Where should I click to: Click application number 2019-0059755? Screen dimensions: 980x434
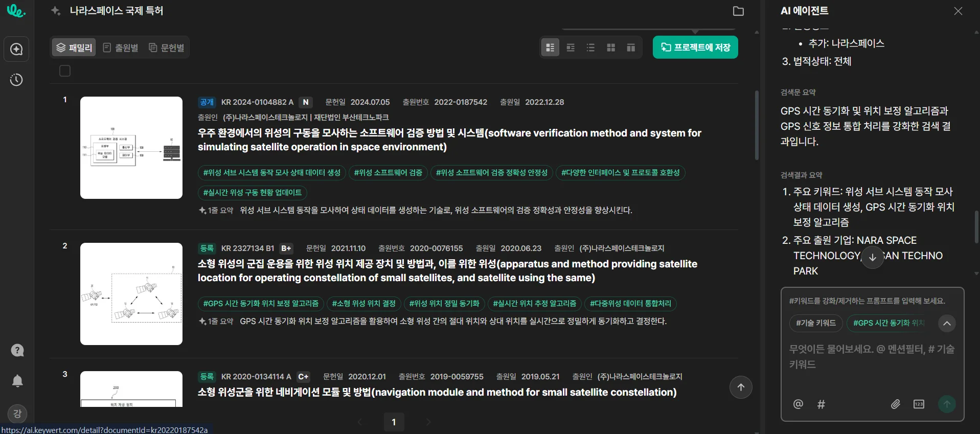[457, 377]
